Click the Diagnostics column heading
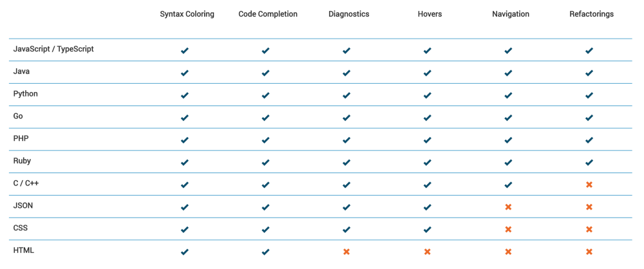This screenshot has height=269, width=644. [348, 14]
